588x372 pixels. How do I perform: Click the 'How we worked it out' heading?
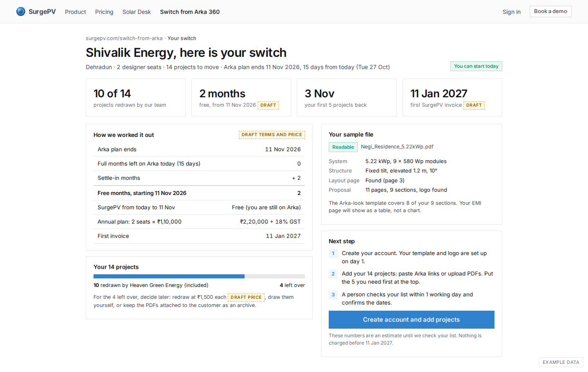click(x=124, y=135)
